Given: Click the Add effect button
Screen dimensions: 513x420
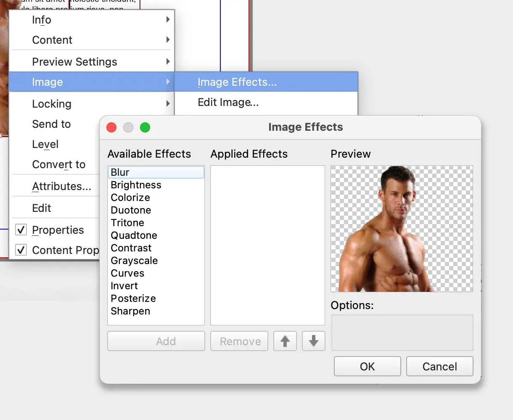Looking at the screenshot, I should 156,341.
